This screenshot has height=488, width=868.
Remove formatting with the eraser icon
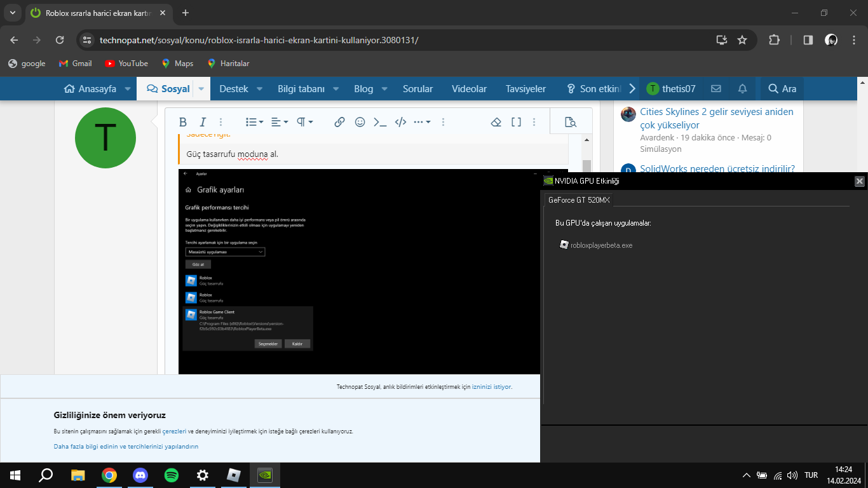497,122
